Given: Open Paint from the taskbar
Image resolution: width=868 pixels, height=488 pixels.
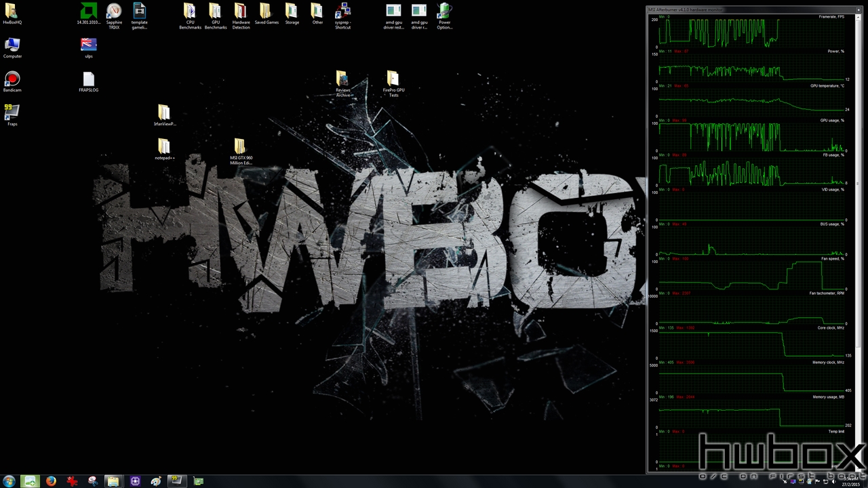Looking at the screenshot, I should [x=156, y=481].
